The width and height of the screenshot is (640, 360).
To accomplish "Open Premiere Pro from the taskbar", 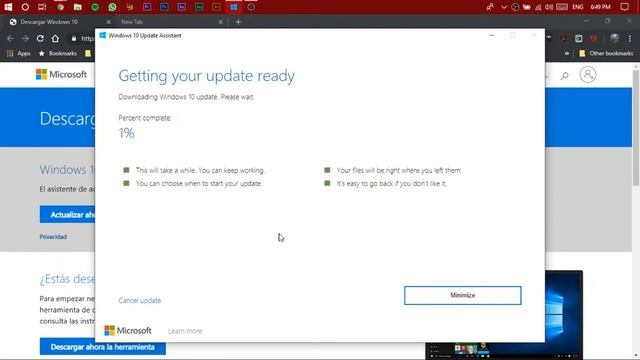I will pyautogui.click(x=147, y=7).
